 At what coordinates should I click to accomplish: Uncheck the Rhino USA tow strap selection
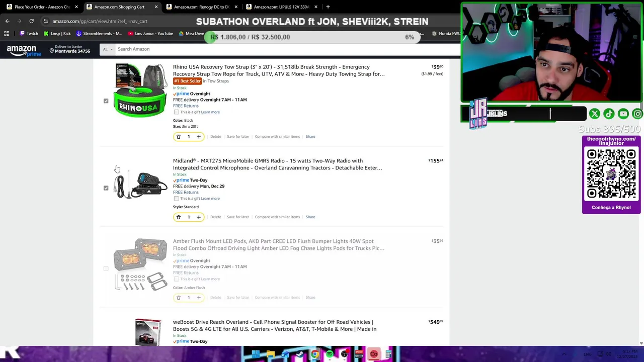[x=106, y=101]
